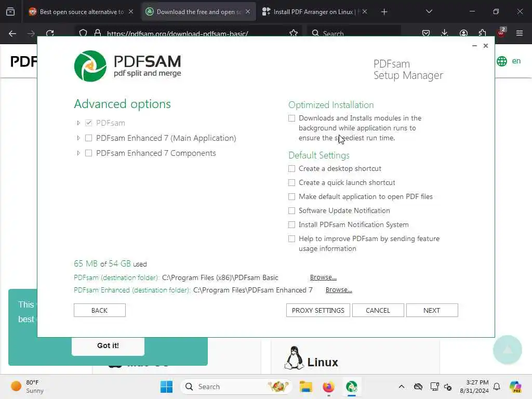Open Windows Start menu
This screenshot has height=399, width=532.
tap(166, 387)
